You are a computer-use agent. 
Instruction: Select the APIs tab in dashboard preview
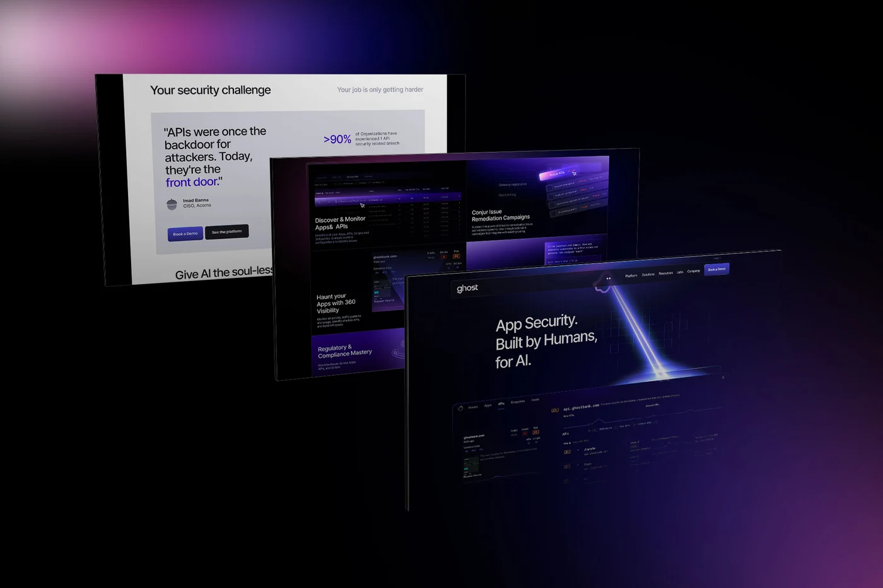(x=501, y=403)
